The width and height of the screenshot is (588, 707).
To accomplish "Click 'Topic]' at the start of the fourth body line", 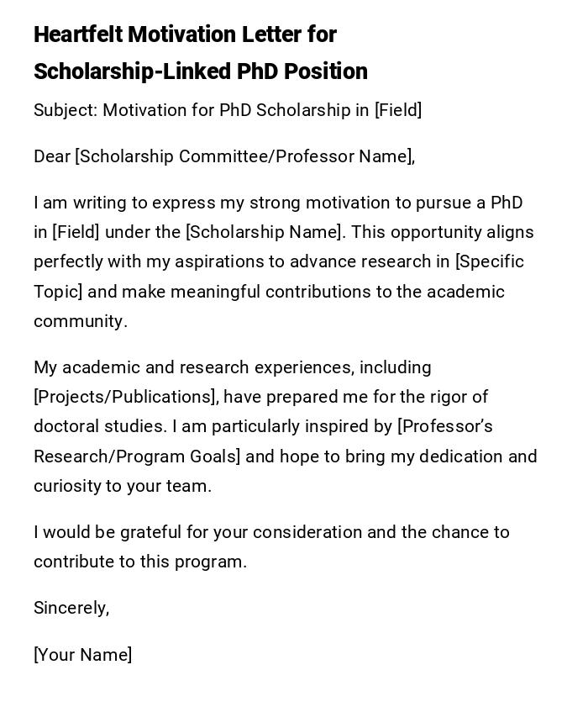I will [x=58, y=292].
